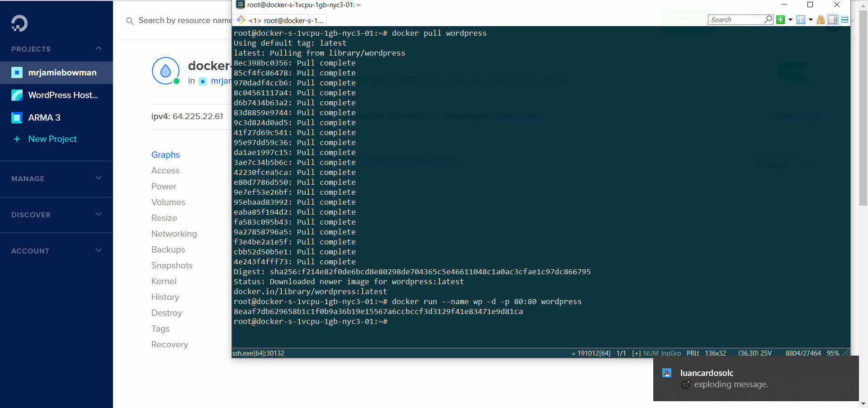Screen dimensions: 868x408
Task: Click the 95% zoom status entry
Action: (833, 353)
